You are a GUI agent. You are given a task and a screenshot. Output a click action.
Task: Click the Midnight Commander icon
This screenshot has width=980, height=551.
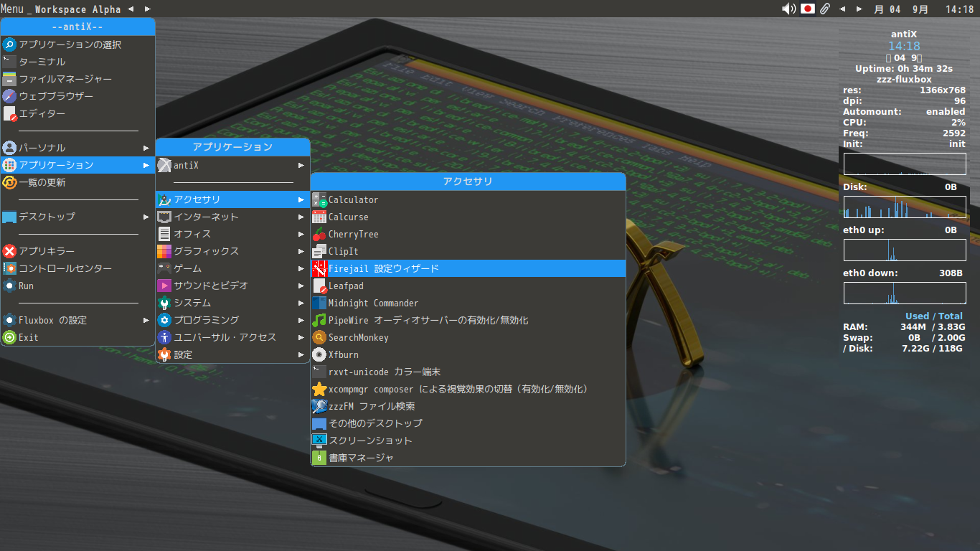point(319,303)
